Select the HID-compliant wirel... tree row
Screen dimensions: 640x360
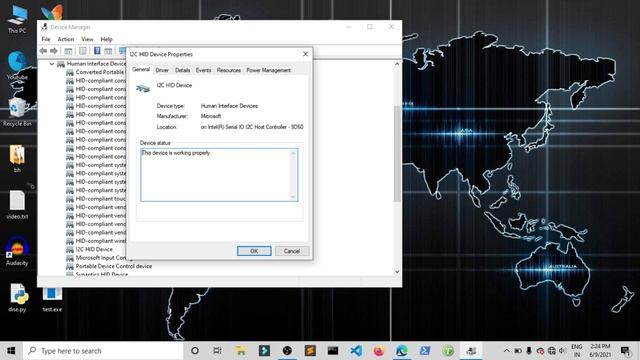[x=96, y=241]
